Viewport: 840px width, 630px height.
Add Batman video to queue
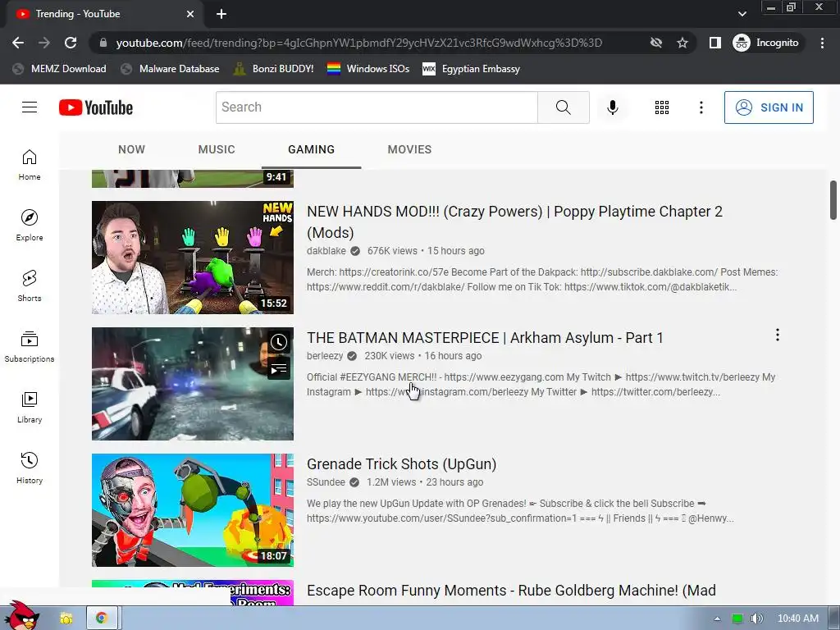279,368
